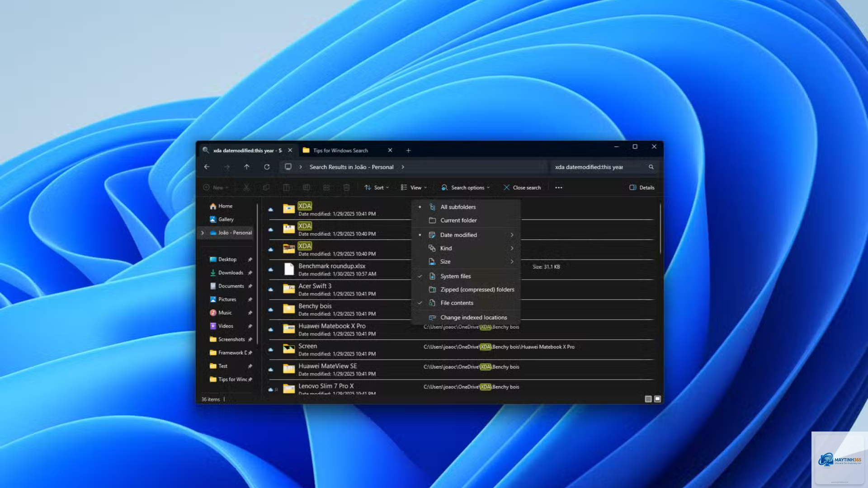868x488 pixels.
Task: Toggle the Details pane
Action: [x=642, y=188]
